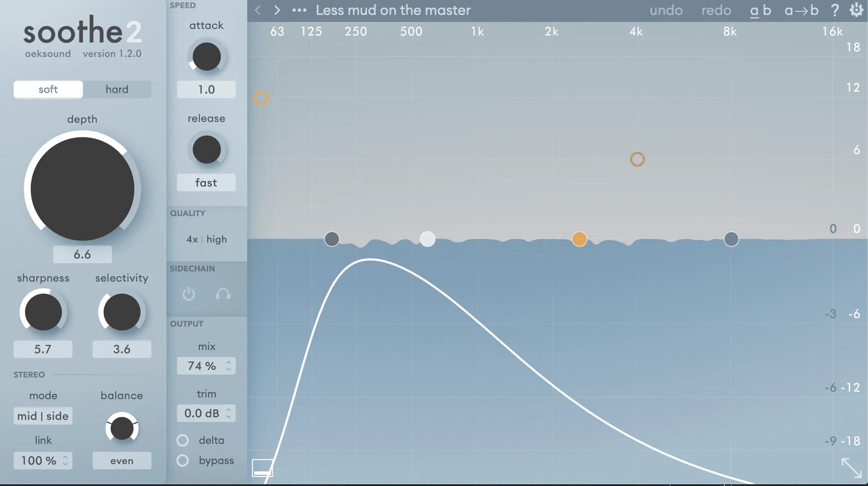
Task: Select the orange band node on the curve
Action: point(580,239)
